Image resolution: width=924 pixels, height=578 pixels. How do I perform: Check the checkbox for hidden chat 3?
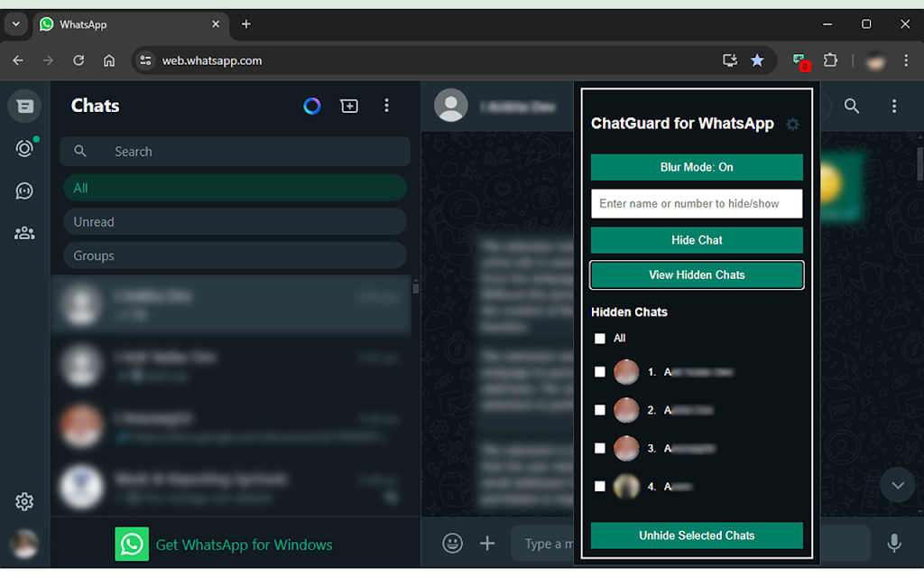(x=600, y=448)
